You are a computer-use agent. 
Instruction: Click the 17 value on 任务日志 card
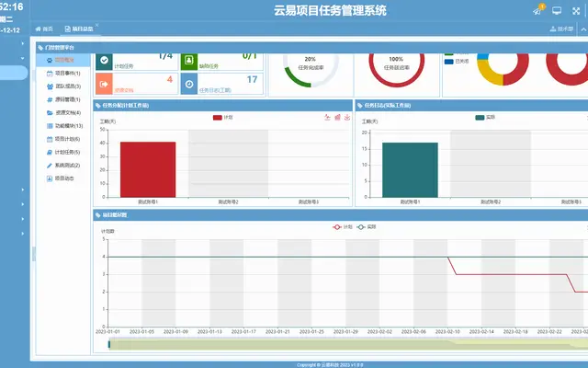tap(252, 80)
